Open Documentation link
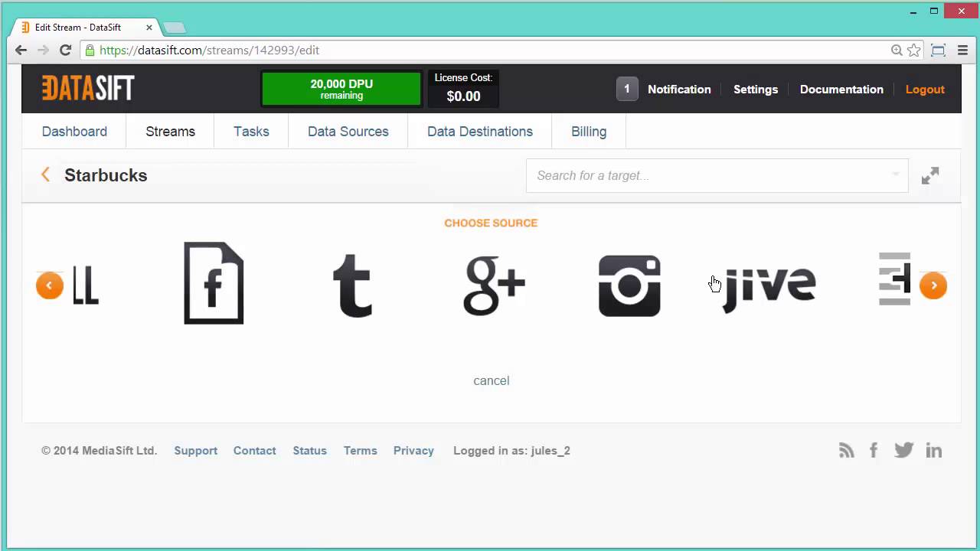The width and height of the screenshot is (980, 551). pyautogui.click(x=841, y=90)
